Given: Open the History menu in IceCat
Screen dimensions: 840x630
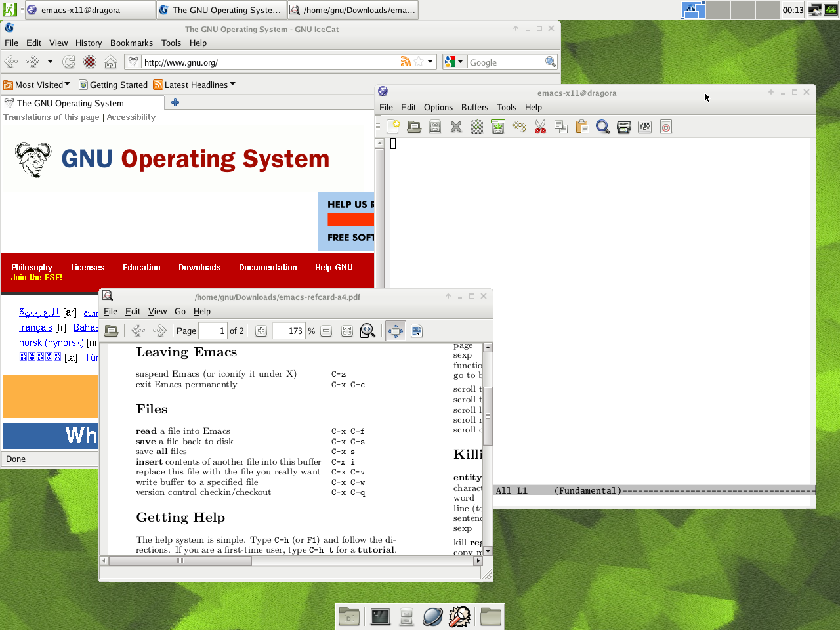Looking at the screenshot, I should click(x=89, y=43).
